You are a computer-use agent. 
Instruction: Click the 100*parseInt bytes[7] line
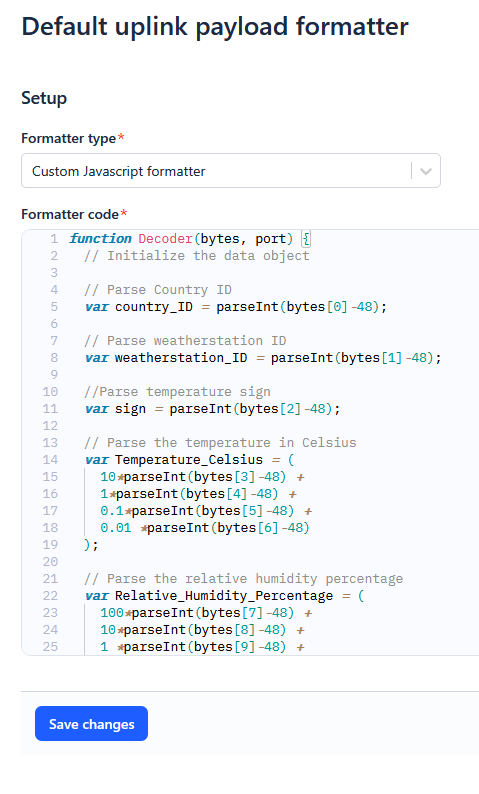(x=206, y=613)
